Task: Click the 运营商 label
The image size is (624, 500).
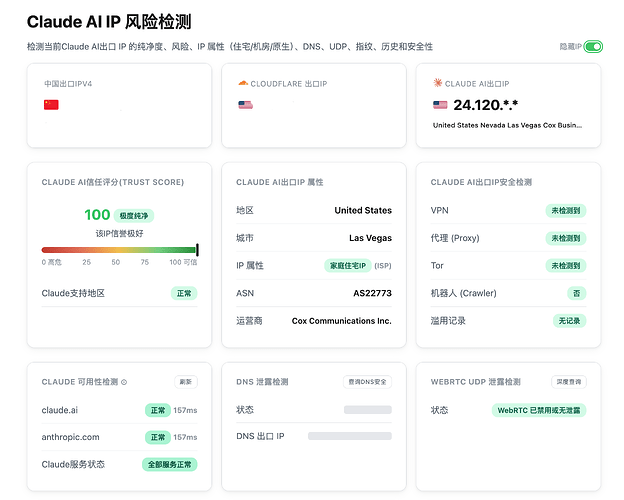Action: (249, 321)
